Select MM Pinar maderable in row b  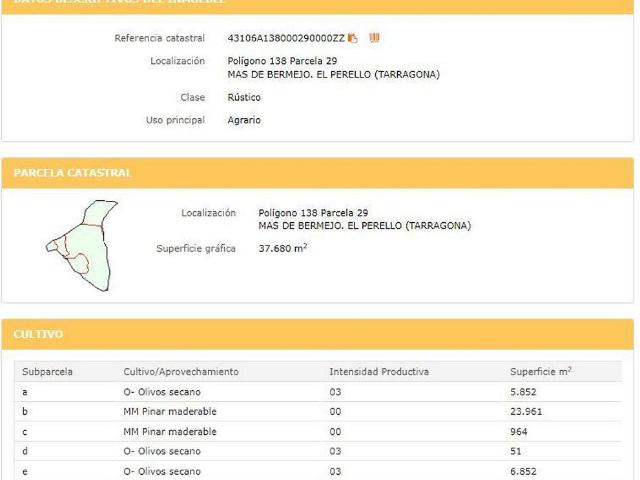(x=169, y=412)
